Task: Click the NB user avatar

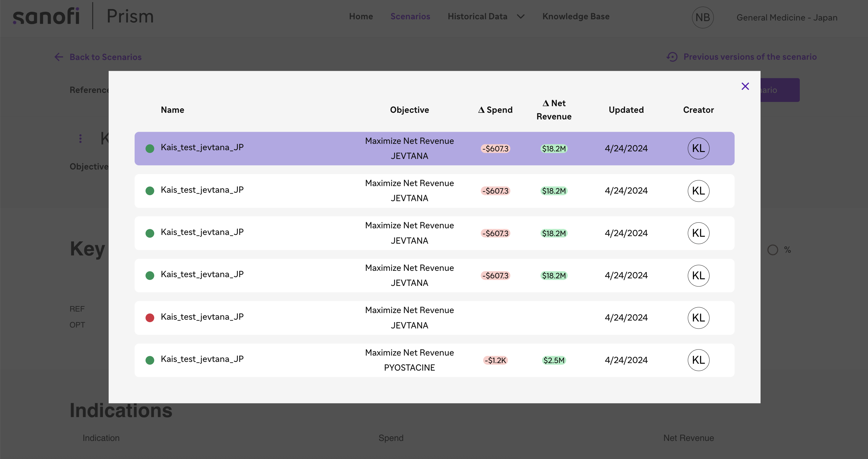Action: [703, 17]
